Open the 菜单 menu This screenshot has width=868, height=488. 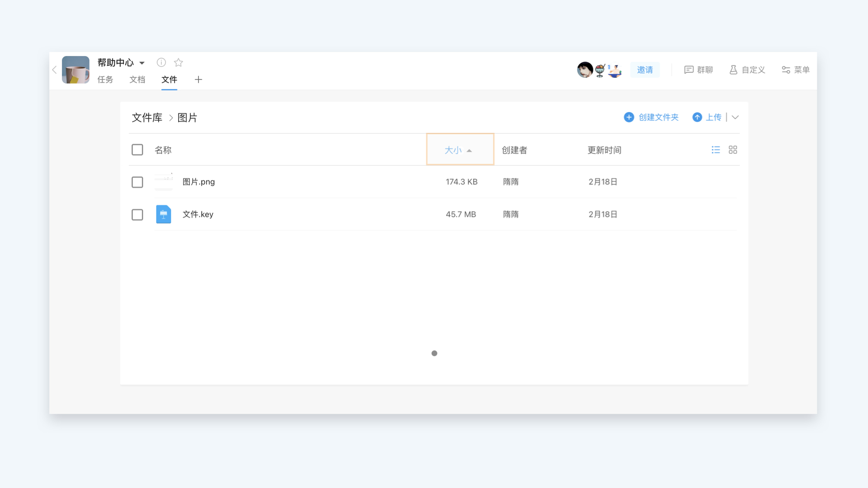tap(795, 70)
